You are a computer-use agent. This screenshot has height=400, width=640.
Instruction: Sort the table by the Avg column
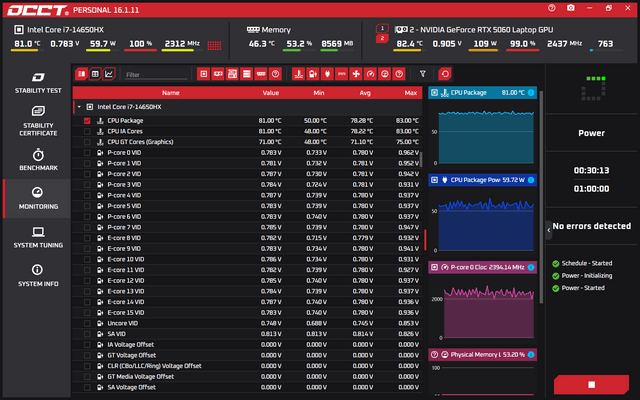tap(365, 93)
